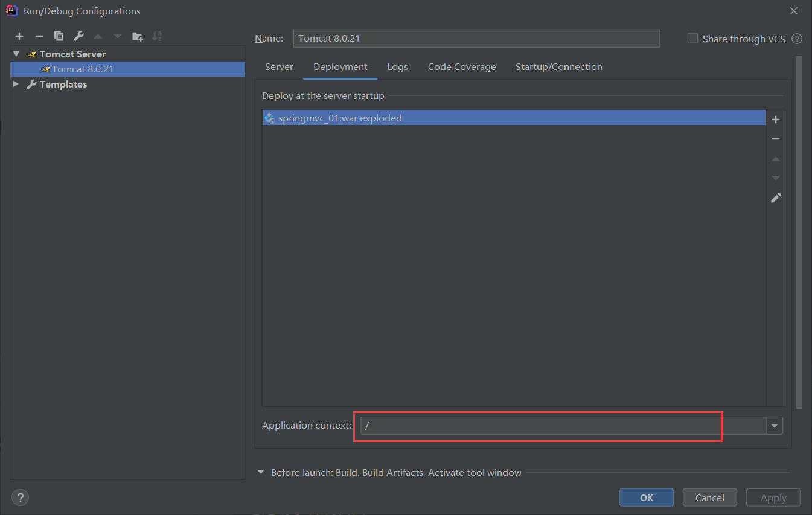Open the Startup/Connection tab
The width and height of the screenshot is (812, 515).
coord(558,67)
